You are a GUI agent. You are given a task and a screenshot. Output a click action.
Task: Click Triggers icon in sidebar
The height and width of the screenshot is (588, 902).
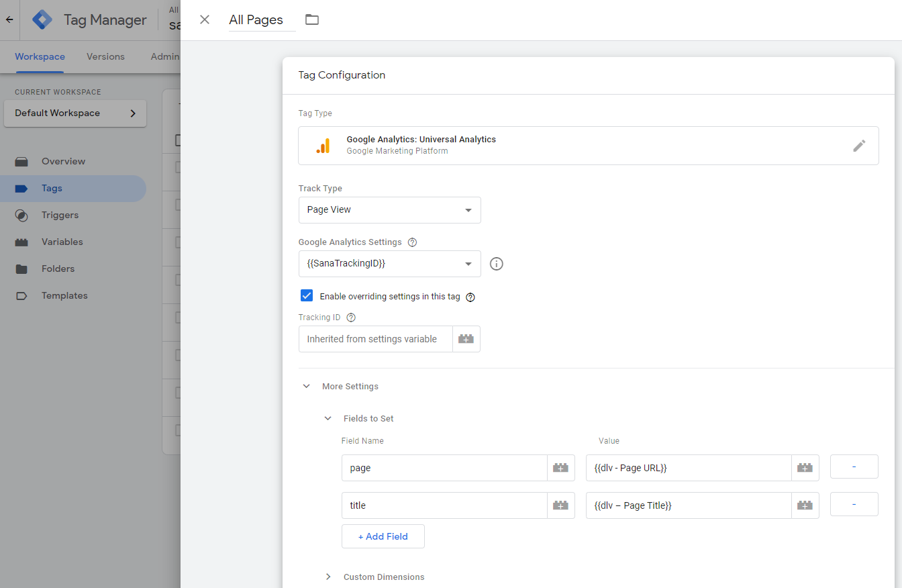pyautogui.click(x=21, y=215)
